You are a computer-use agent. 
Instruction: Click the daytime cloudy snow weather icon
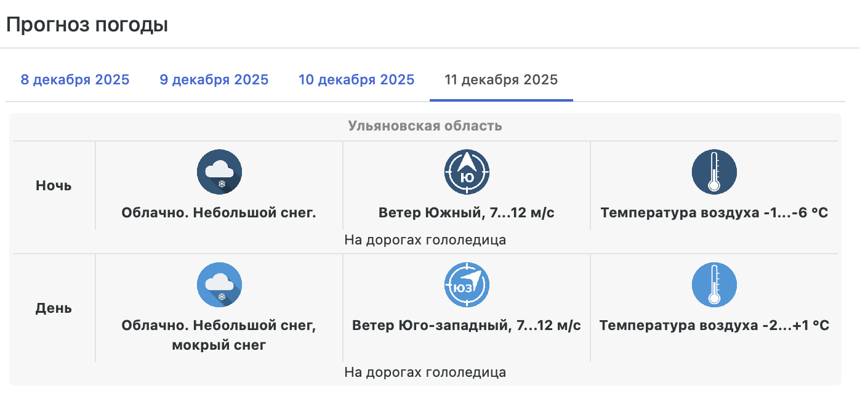click(x=219, y=285)
